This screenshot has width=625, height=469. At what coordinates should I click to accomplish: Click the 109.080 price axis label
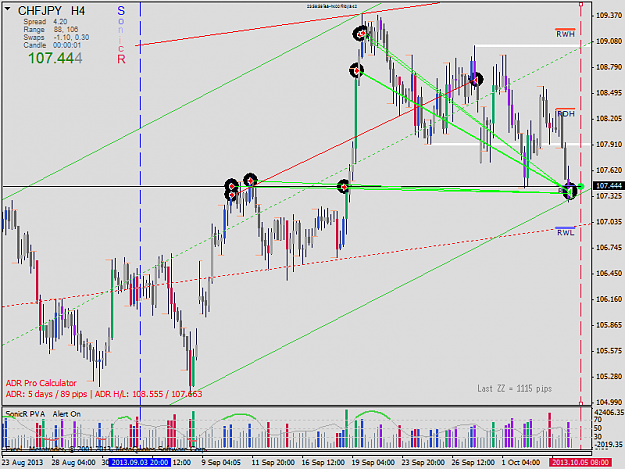[x=609, y=41]
